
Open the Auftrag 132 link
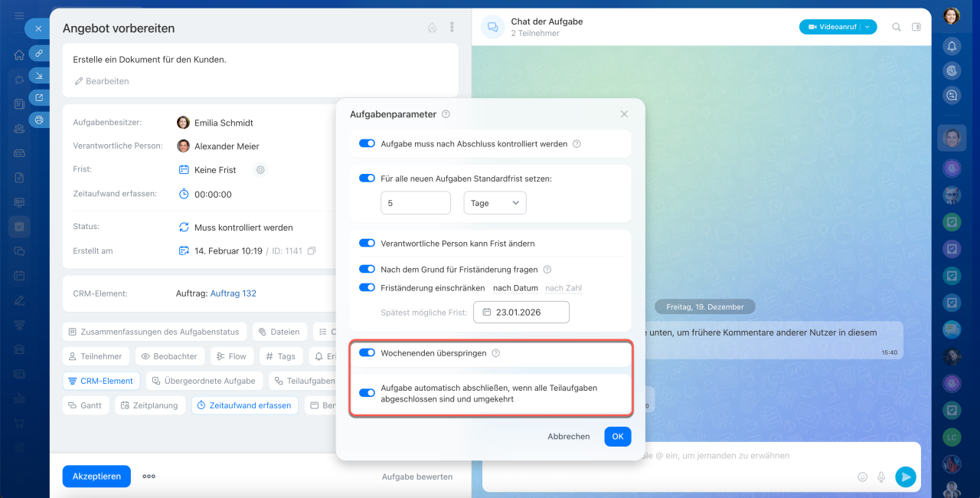point(234,293)
